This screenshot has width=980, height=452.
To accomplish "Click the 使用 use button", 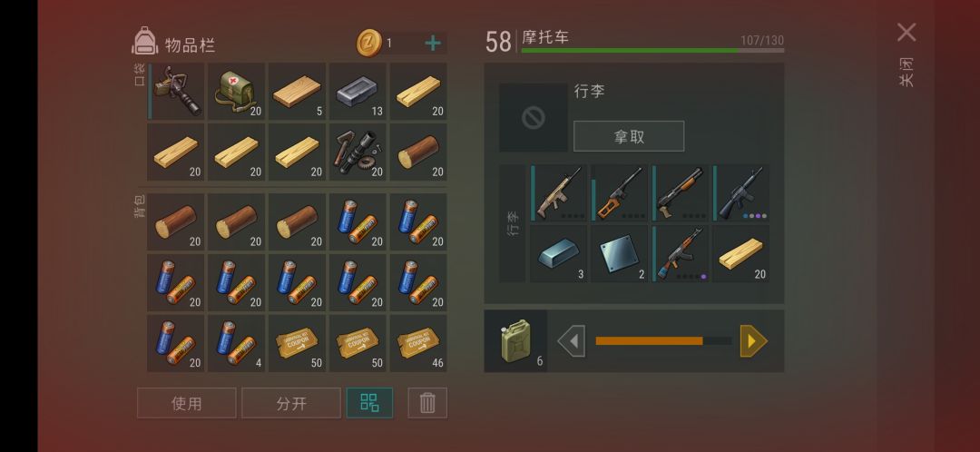I will pos(187,403).
